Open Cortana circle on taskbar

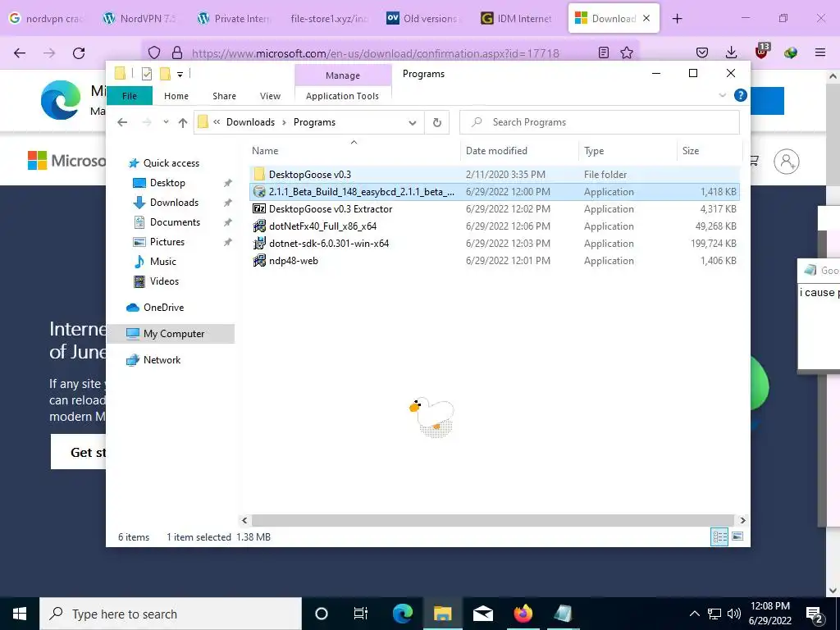point(321,614)
